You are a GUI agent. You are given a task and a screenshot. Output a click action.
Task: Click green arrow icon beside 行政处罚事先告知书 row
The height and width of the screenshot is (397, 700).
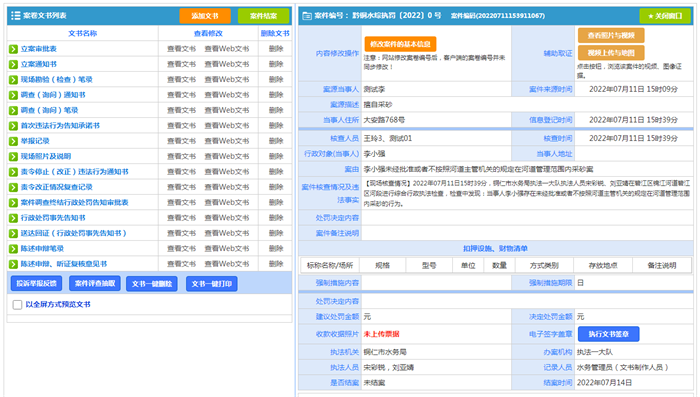[13, 218]
